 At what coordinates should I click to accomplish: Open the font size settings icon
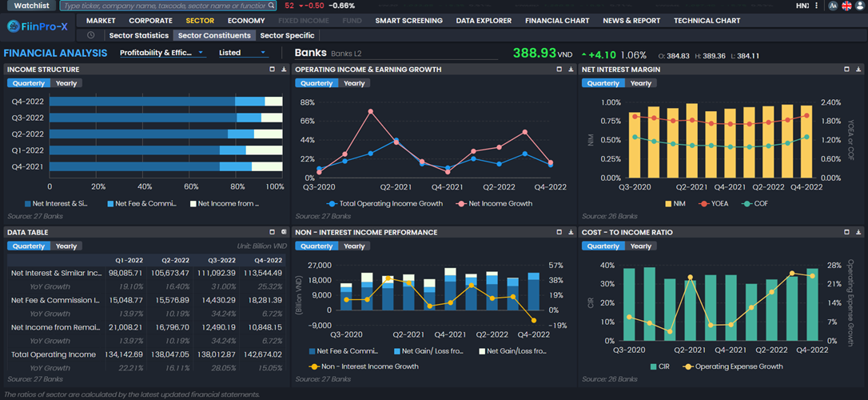(x=833, y=6)
